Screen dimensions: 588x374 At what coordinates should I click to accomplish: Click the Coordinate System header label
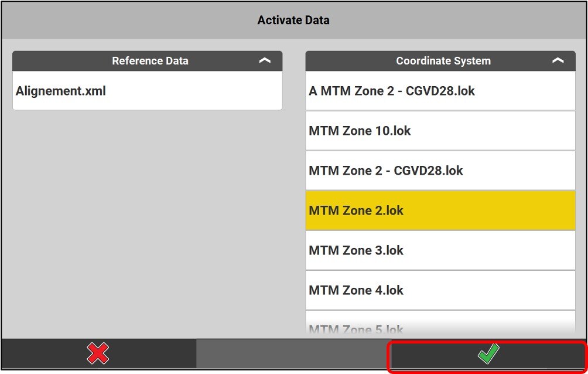pyautogui.click(x=443, y=61)
